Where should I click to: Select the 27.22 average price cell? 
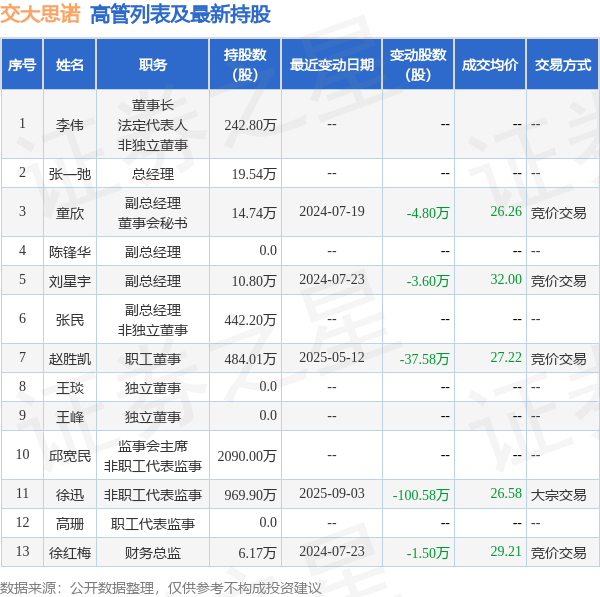coord(506,357)
